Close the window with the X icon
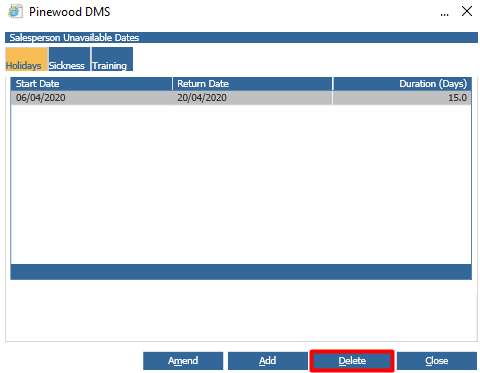This screenshot has width=480, height=373. coord(467,11)
